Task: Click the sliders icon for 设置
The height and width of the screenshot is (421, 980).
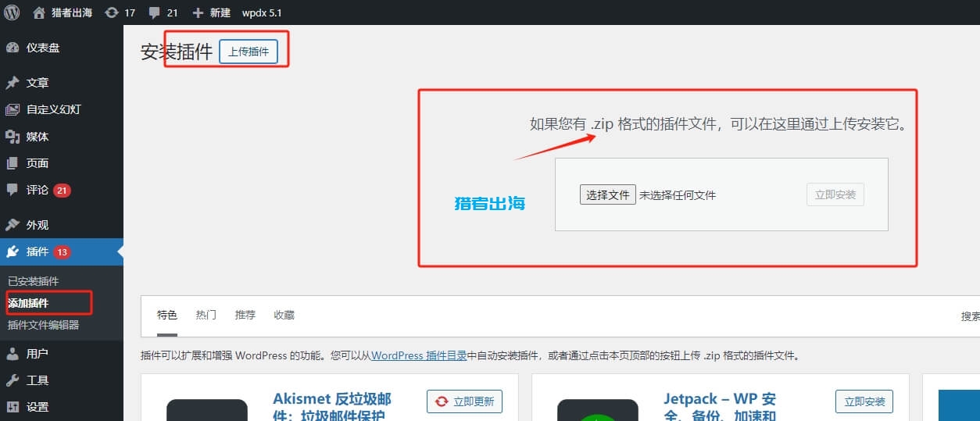Action: 13,407
